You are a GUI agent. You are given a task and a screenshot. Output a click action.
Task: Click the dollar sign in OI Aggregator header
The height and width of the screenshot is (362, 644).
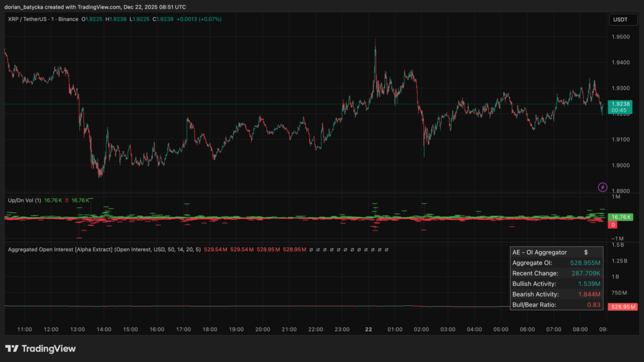(586, 252)
